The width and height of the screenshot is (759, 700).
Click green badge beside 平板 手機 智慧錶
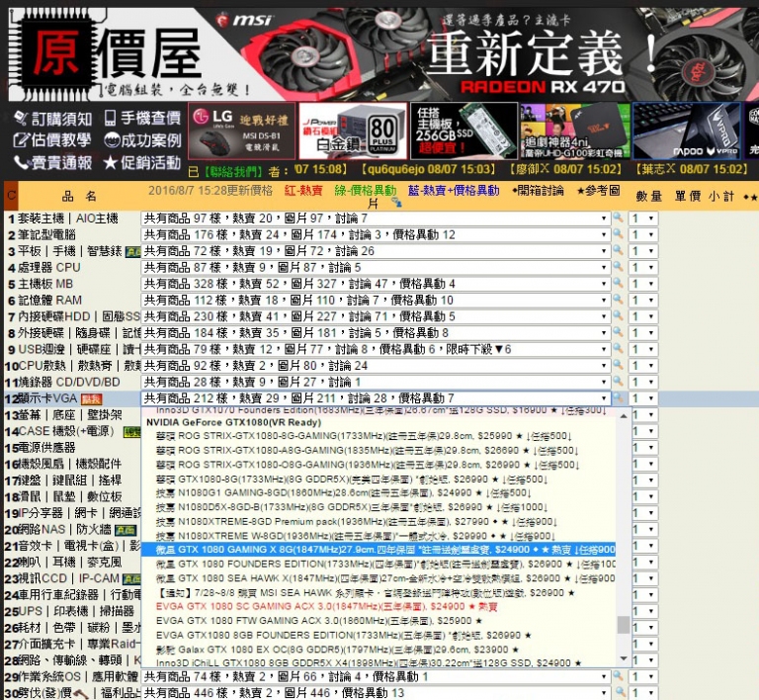tap(132, 252)
